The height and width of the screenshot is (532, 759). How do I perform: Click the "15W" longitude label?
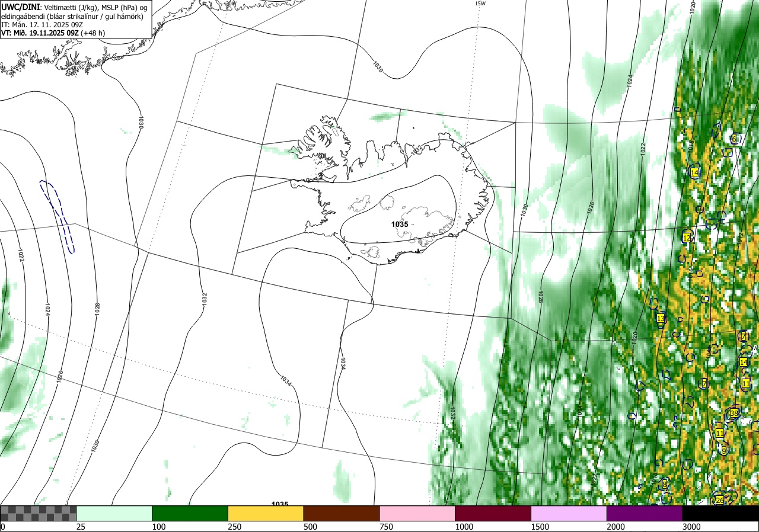(x=480, y=4)
